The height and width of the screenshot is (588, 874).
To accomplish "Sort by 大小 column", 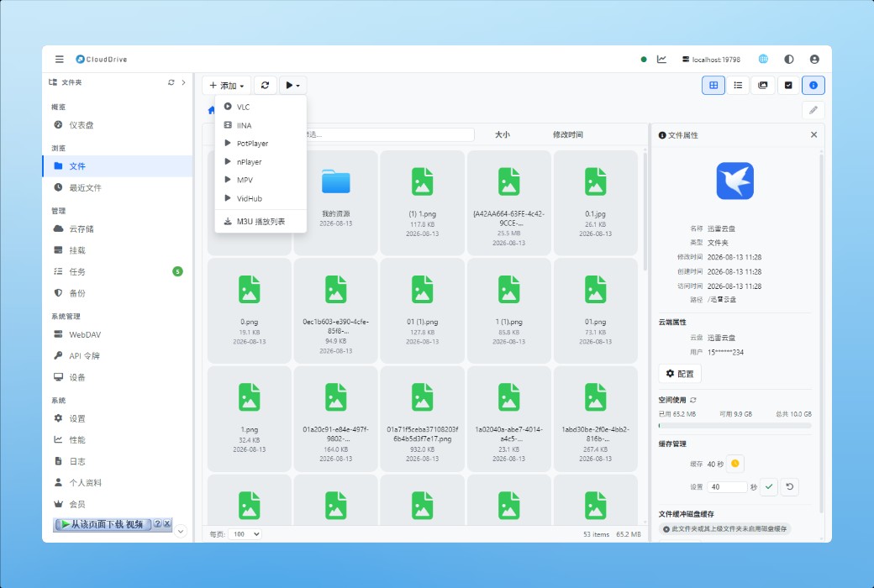I will coord(503,134).
